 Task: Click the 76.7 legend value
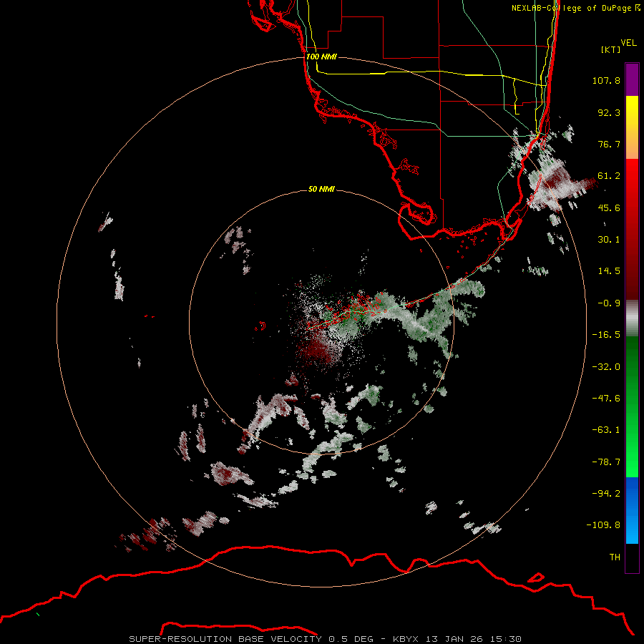609,144
